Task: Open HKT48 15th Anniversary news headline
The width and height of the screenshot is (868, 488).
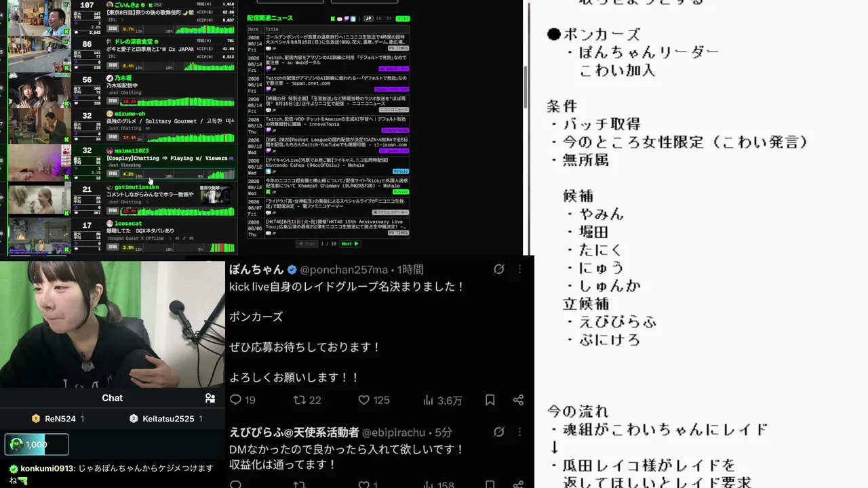Action: (x=337, y=224)
